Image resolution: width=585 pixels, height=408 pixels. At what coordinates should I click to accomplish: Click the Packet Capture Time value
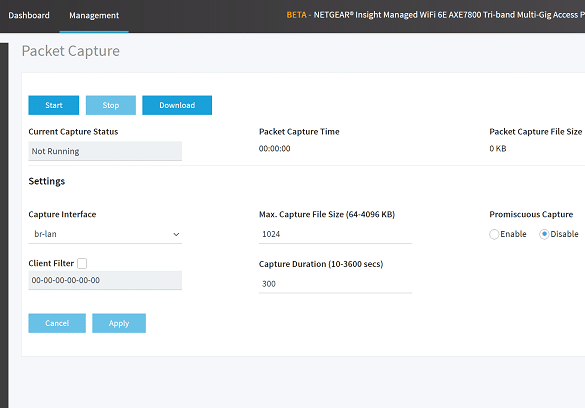[275, 148]
